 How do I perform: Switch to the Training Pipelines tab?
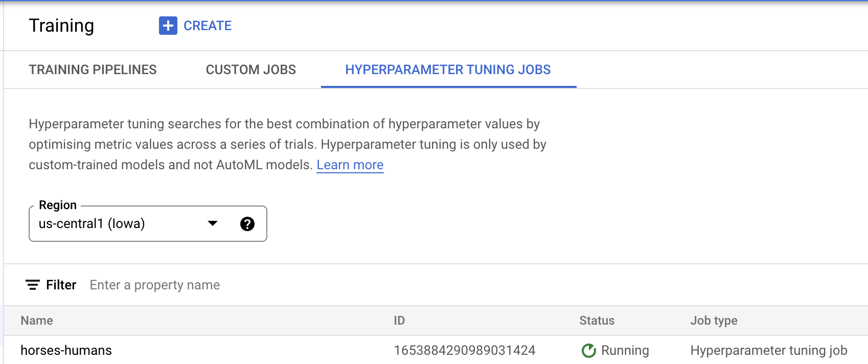tap(93, 70)
